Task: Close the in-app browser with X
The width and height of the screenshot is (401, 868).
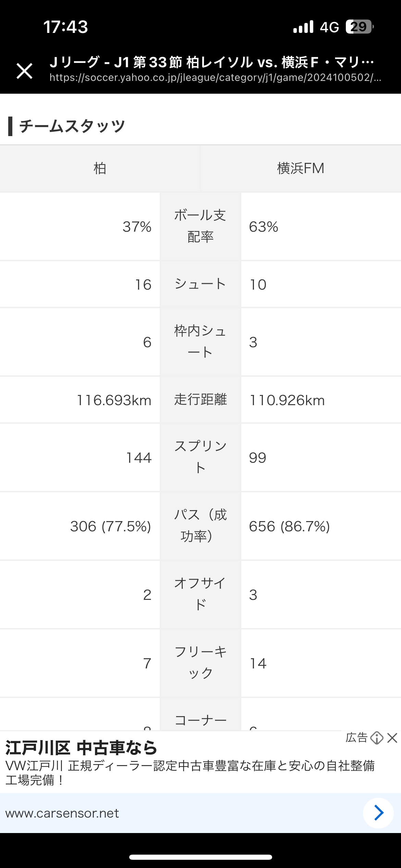Action: click(x=24, y=71)
